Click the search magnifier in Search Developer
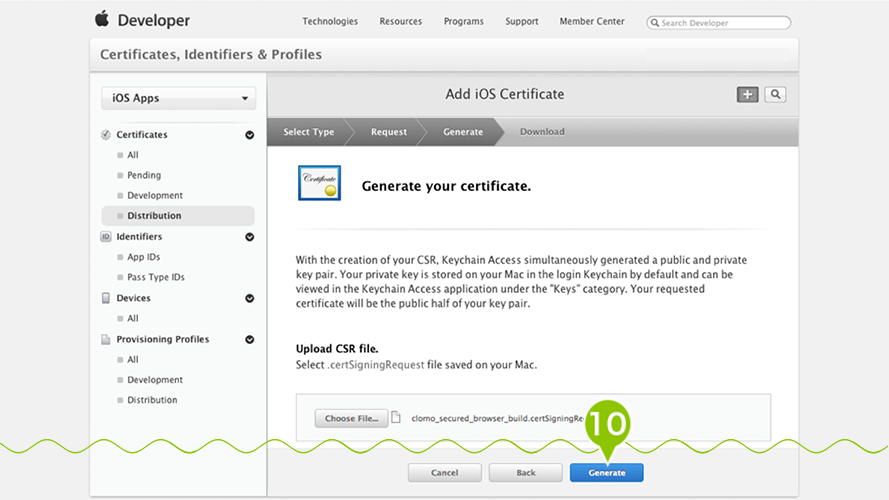889x500 pixels. 655,23
